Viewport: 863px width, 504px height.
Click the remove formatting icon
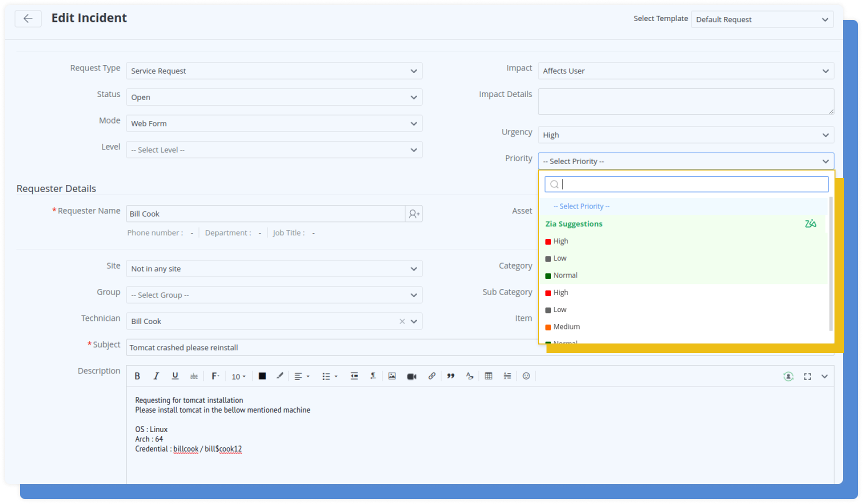469,376
